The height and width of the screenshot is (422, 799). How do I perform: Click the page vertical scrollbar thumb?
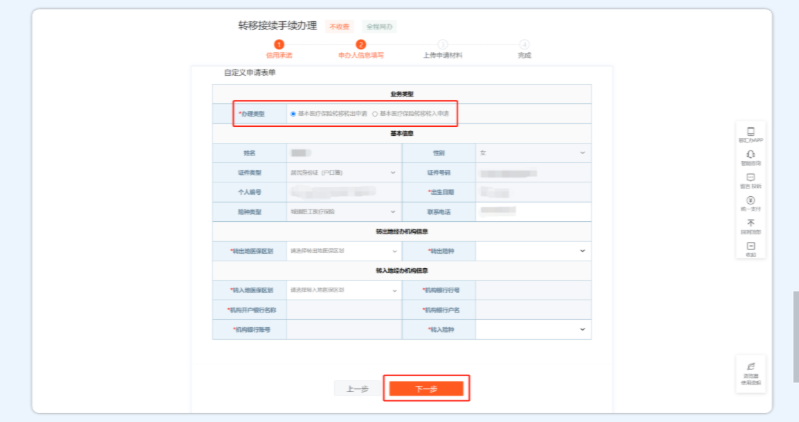point(796,337)
